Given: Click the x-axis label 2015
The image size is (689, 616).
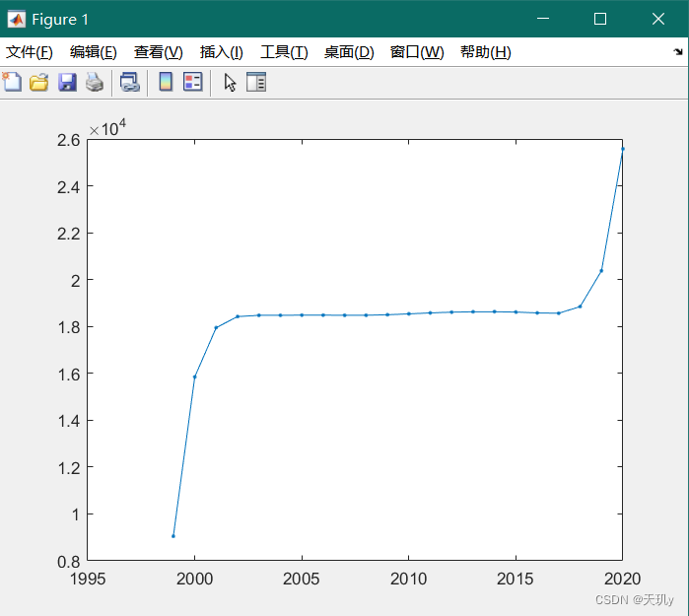Looking at the screenshot, I should [516, 579].
